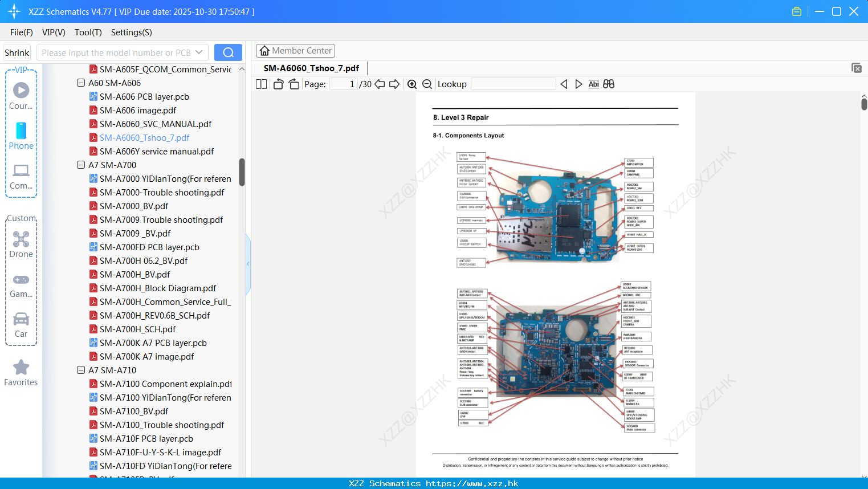
Task: Select SM-A6060_Tshoo_7.pdf in file tree
Action: pyautogui.click(x=144, y=138)
